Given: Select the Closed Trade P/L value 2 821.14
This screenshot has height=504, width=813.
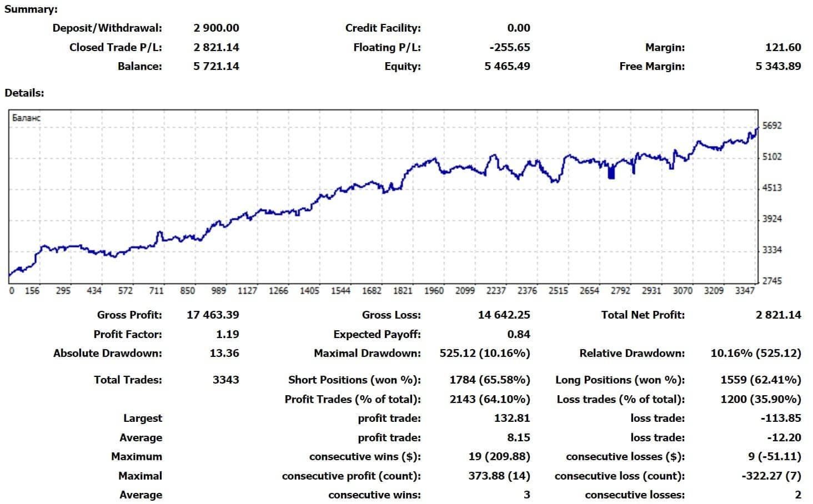Looking at the screenshot, I should click(216, 47).
